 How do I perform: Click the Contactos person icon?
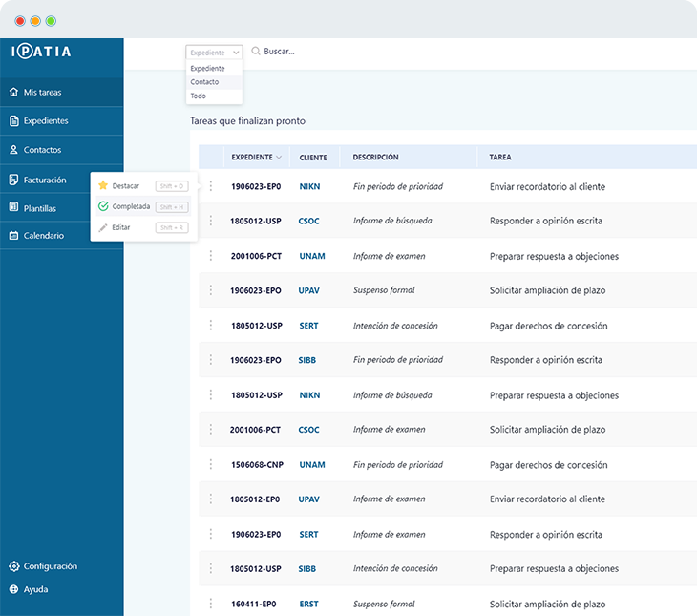coord(13,150)
